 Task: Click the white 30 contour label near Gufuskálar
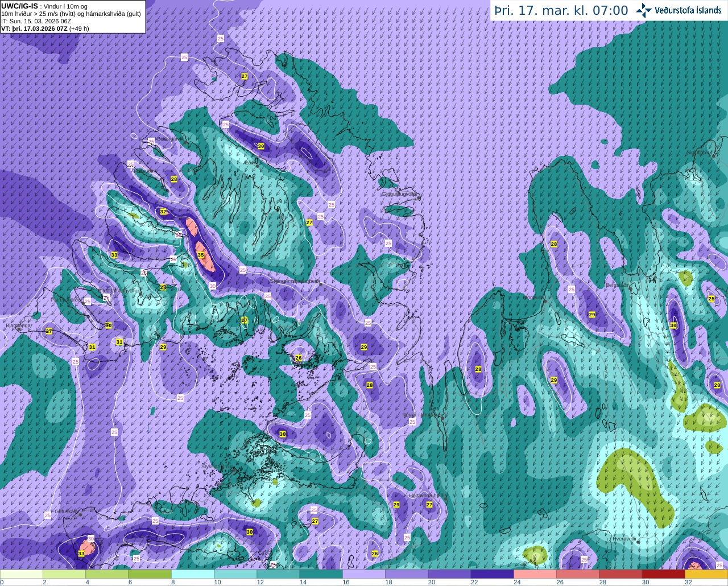pos(91,538)
